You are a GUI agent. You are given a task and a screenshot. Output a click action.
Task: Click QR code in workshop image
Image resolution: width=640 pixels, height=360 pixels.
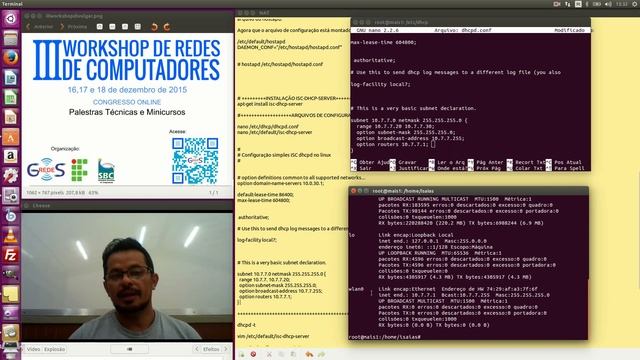point(195,161)
